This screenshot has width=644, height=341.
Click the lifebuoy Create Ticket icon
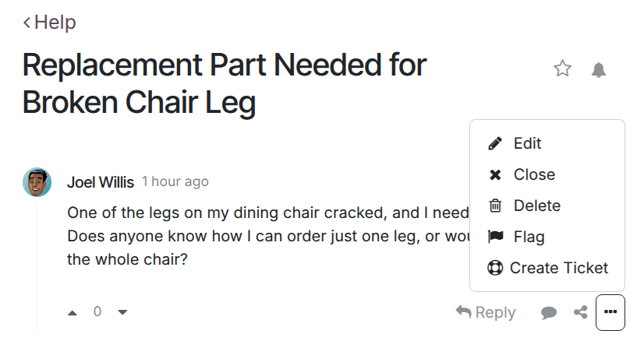tap(495, 269)
